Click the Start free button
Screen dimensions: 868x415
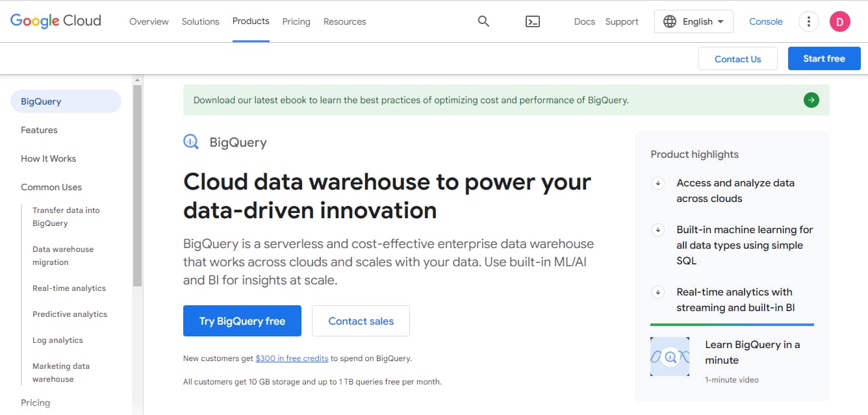pos(824,58)
